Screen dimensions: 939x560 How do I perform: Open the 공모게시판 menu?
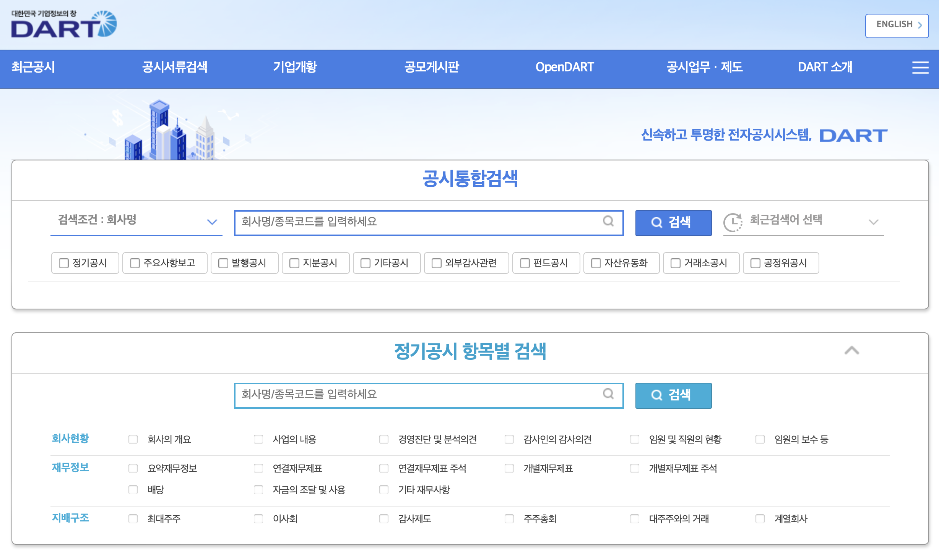432,68
